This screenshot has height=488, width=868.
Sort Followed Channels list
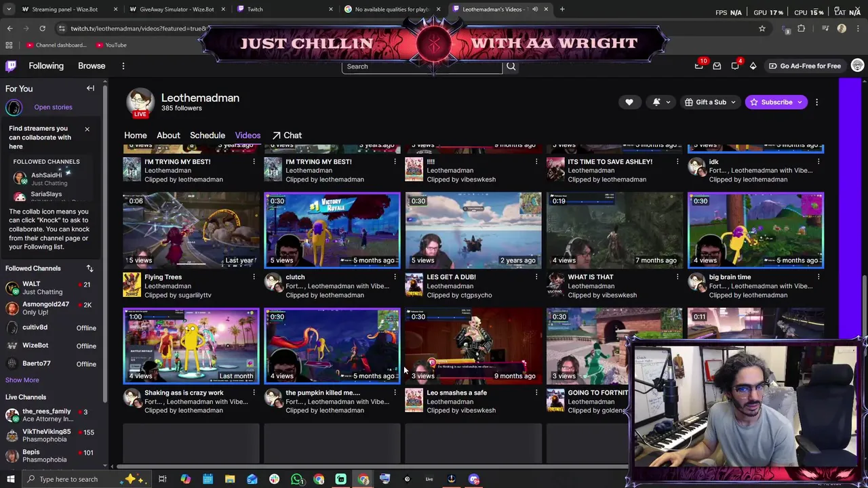(90, 268)
